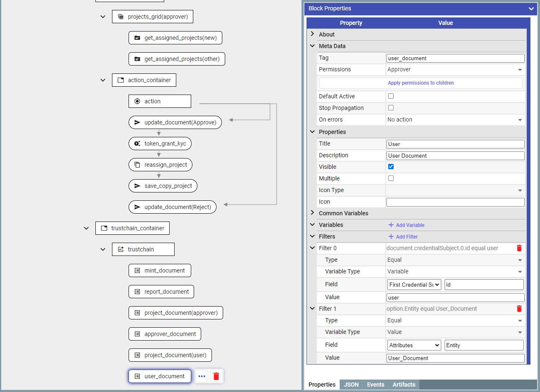The width and height of the screenshot is (540, 392).
Task: Collapse the trustchain_container tree node
Action: [x=86, y=228]
